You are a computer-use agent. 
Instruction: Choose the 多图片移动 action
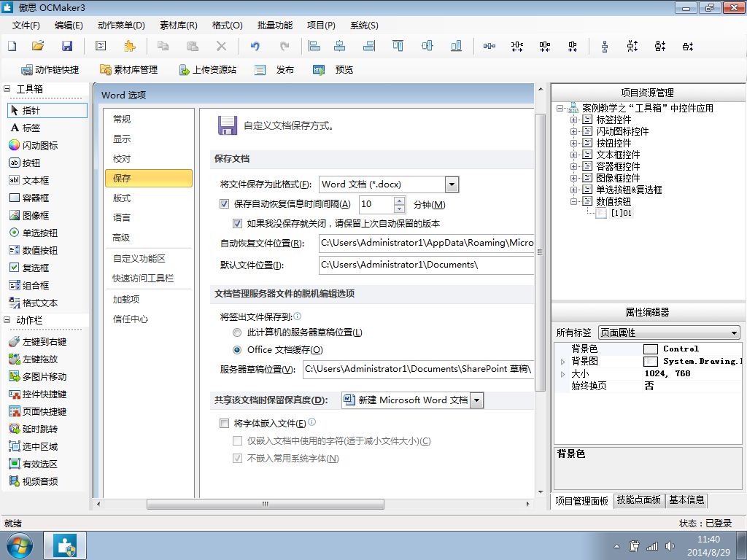pyautogui.click(x=38, y=377)
